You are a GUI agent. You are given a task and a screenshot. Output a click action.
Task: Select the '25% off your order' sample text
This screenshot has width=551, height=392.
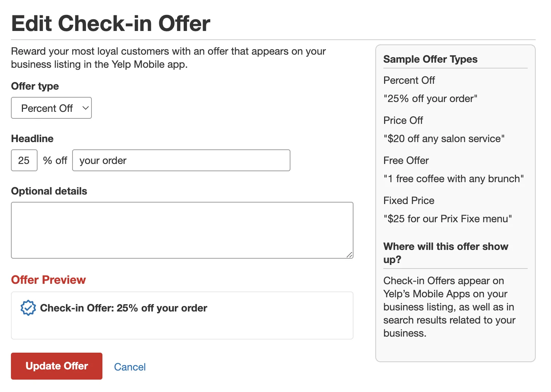430,99
